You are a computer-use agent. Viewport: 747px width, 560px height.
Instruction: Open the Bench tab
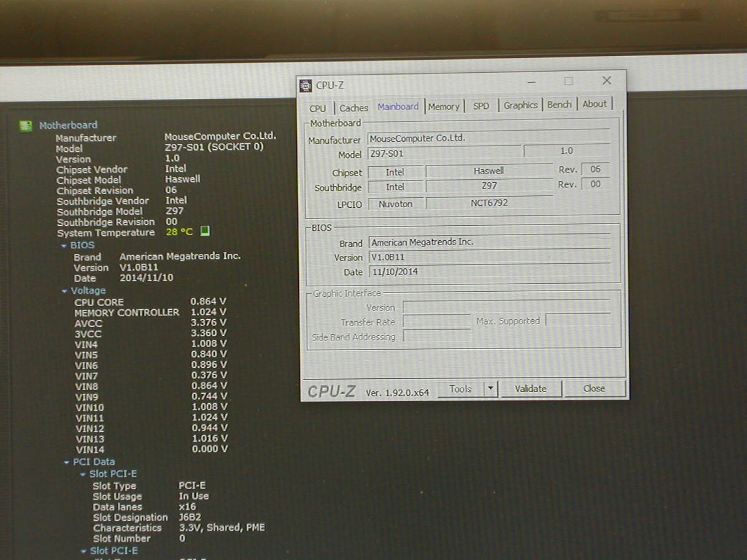(x=559, y=105)
